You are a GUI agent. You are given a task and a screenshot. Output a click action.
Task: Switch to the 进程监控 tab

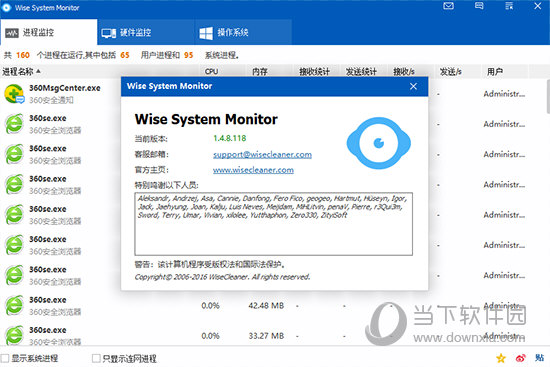pos(48,33)
